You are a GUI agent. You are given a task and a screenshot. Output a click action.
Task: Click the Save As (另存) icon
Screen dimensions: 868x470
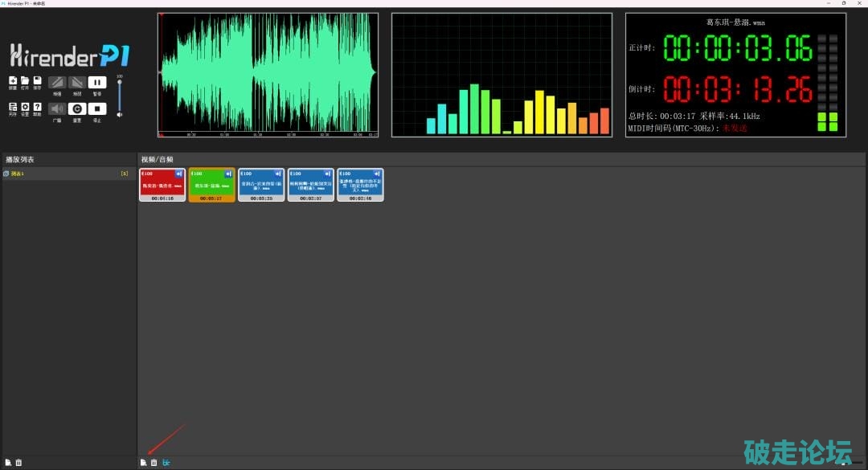(13, 108)
